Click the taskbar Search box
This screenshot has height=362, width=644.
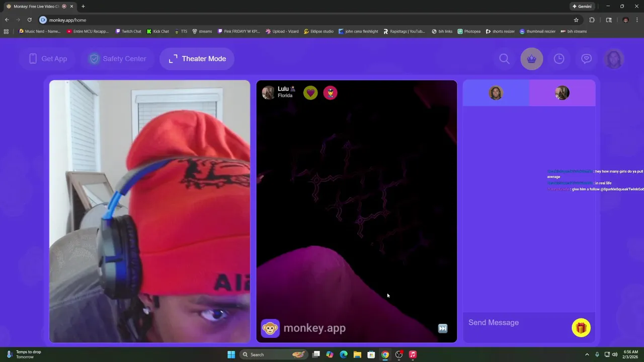point(273,354)
